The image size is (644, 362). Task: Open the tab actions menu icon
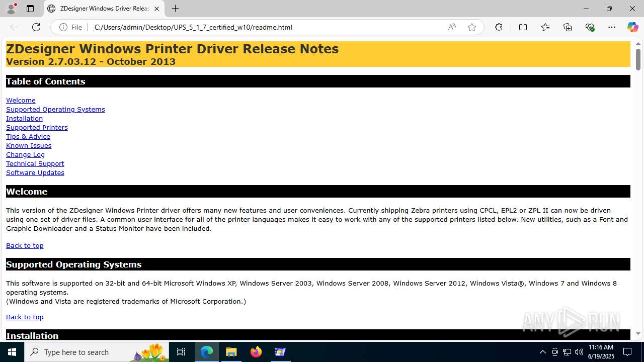30,9
